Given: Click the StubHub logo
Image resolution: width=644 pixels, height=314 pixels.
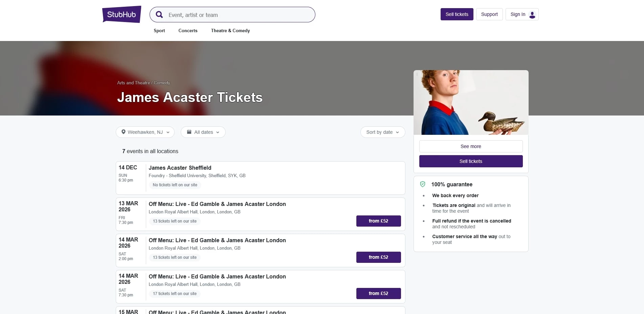Looking at the screenshot, I should [x=121, y=14].
